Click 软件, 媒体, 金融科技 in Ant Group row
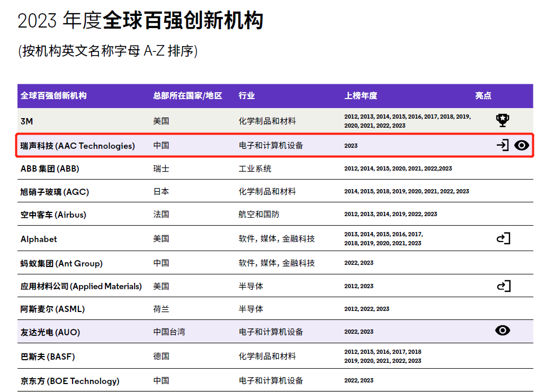Viewport: 554px width, 392px height. pyautogui.click(x=276, y=263)
